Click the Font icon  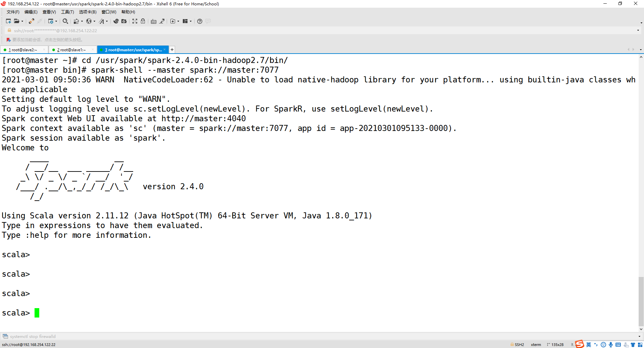click(x=102, y=21)
